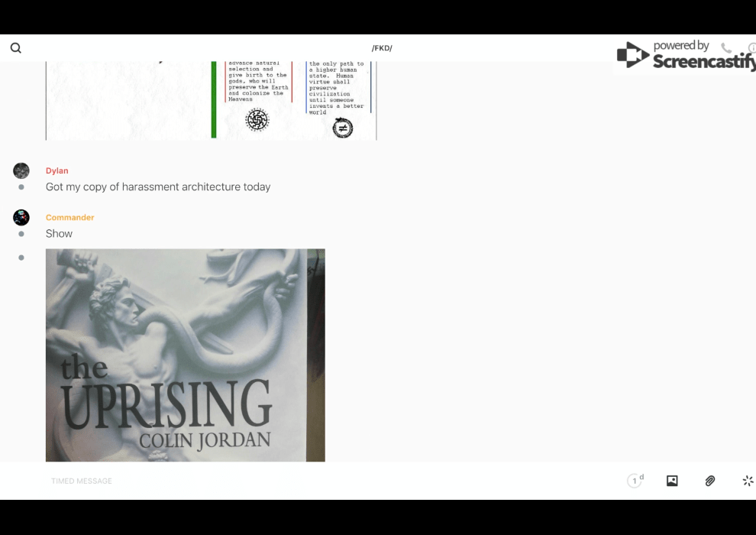756x535 pixels.
Task: Click the Screencastify logo overlay
Action: tap(684, 56)
